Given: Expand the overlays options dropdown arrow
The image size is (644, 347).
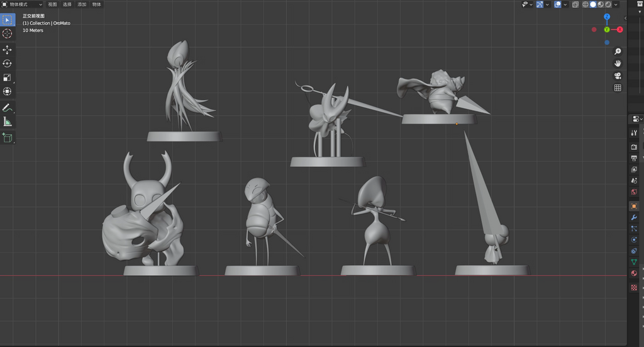Looking at the screenshot, I should tap(566, 4).
